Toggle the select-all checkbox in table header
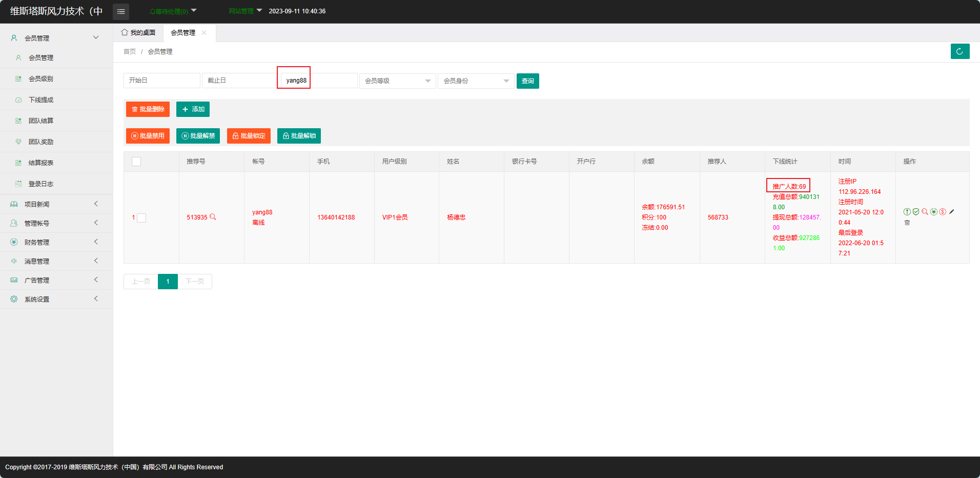Screen dimensions: 980x478 (136, 162)
